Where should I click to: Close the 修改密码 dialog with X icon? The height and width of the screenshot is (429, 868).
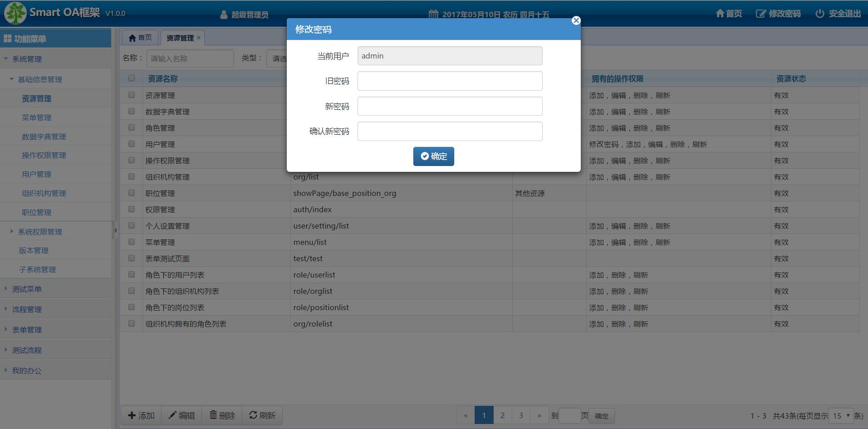click(x=576, y=20)
